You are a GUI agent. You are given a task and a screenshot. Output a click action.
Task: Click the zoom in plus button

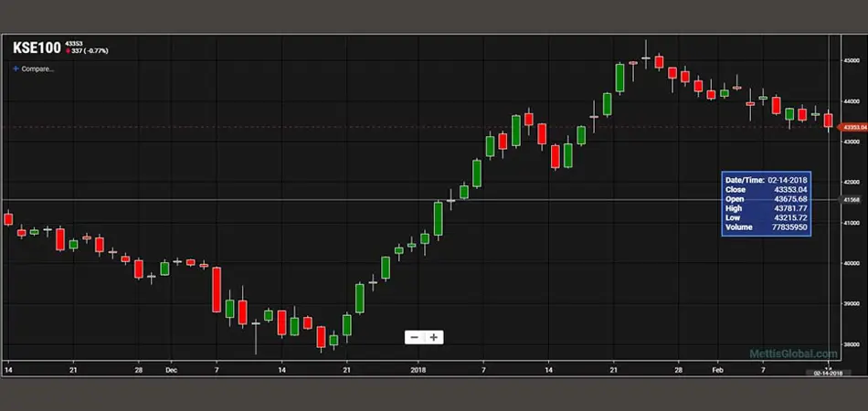tap(434, 337)
